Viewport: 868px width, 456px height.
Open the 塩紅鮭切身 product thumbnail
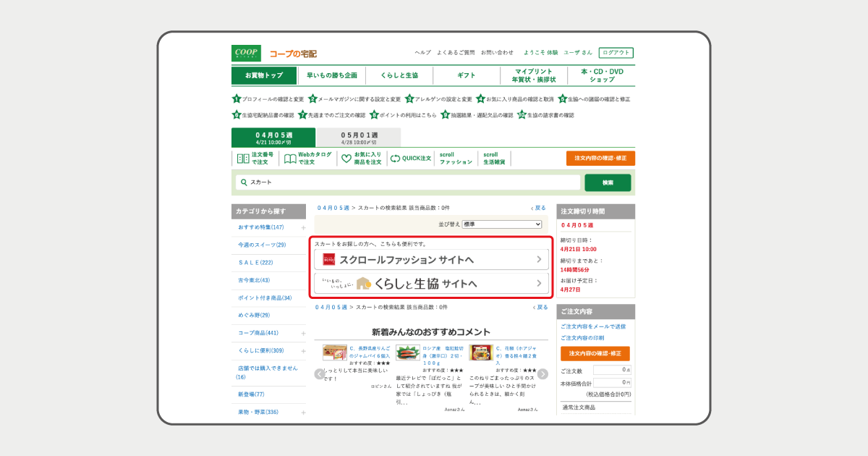[x=408, y=352]
